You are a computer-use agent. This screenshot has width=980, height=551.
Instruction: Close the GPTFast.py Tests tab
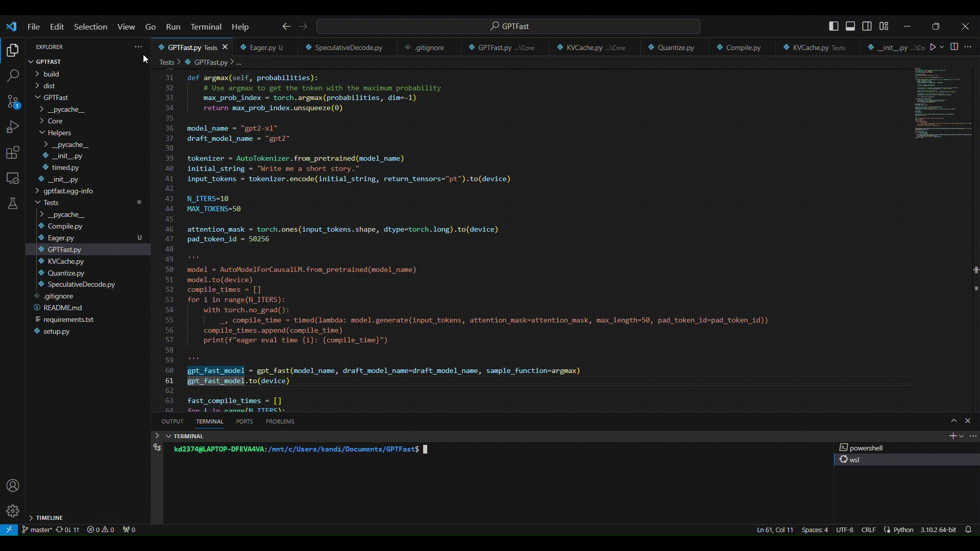point(225,47)
